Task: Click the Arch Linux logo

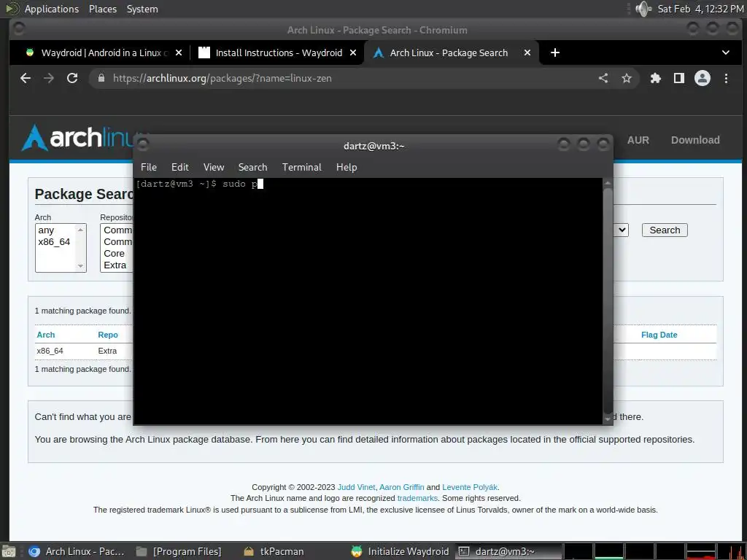Action: point(81,138)
